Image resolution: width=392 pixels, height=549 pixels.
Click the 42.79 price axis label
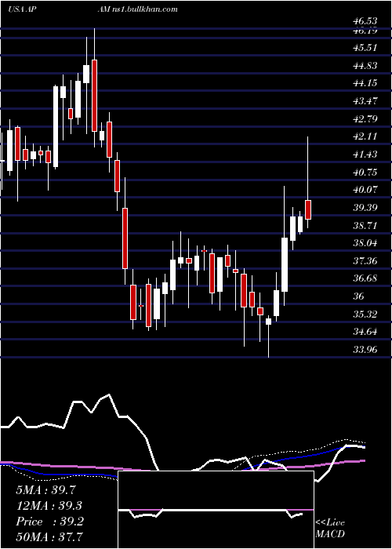365,118
